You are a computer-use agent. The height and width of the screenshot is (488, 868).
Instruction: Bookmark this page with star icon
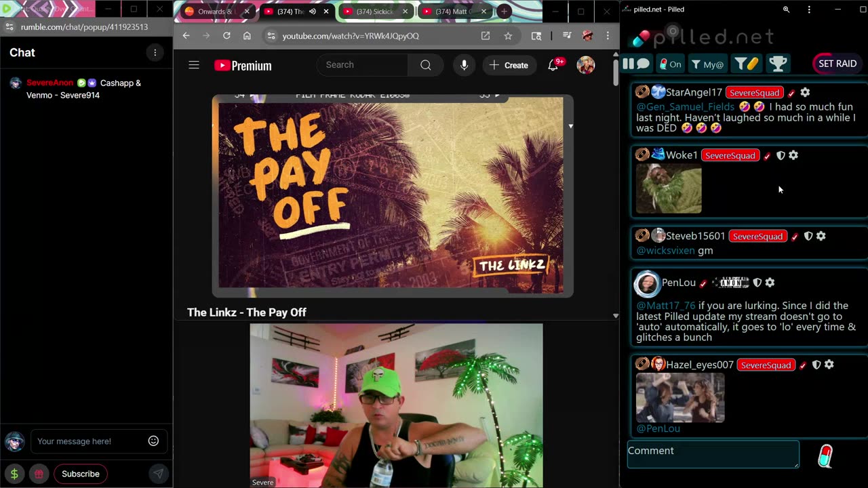click(508, 36)
